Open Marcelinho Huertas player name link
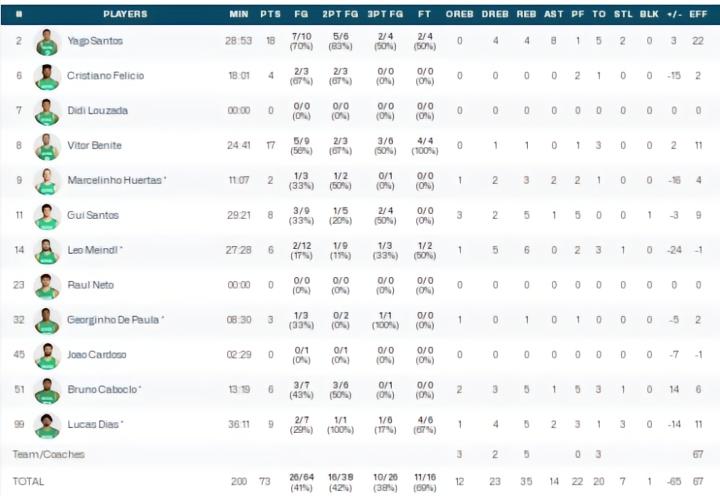 pos(117,180)
